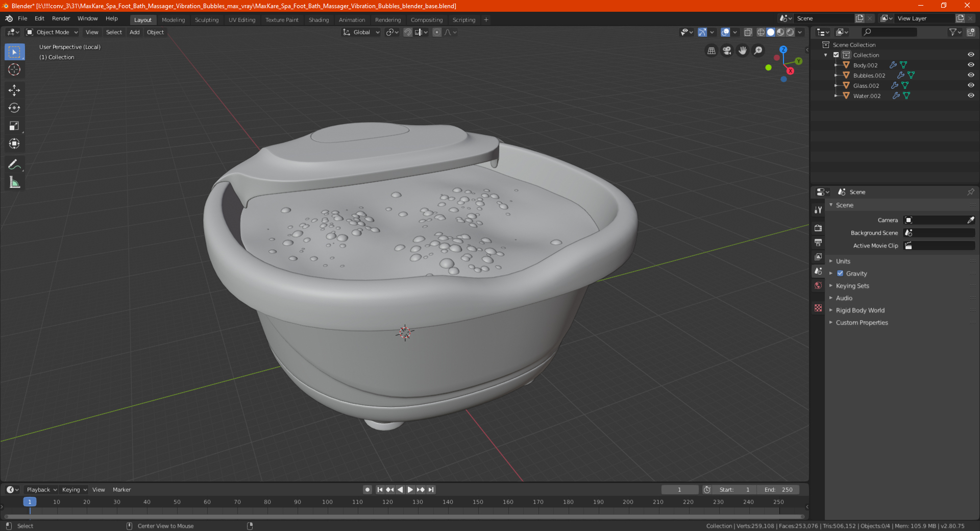Open the Render properties tab
Screen dimensions: 980x531
(x=818, y=228)
